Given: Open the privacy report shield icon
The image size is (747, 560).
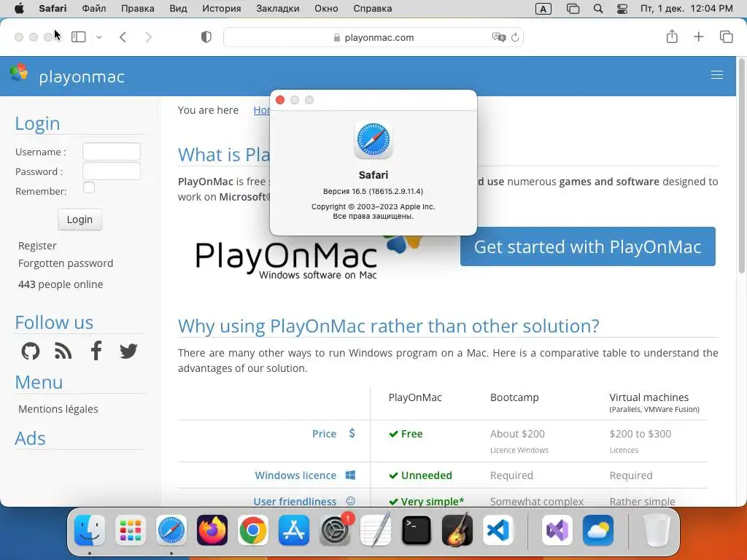Looking at the screenshot, I should 206,37.
